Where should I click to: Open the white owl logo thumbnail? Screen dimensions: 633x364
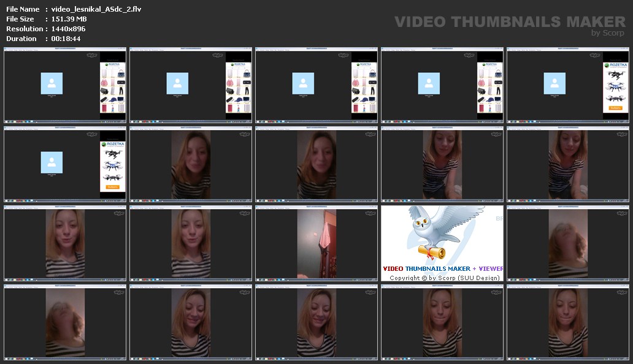coord(442,243)
